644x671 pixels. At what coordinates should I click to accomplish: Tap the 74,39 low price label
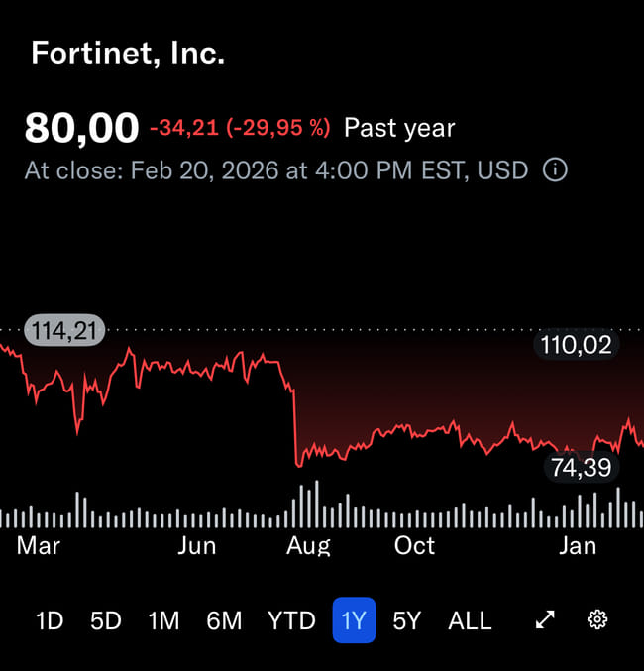click(582, 467)
